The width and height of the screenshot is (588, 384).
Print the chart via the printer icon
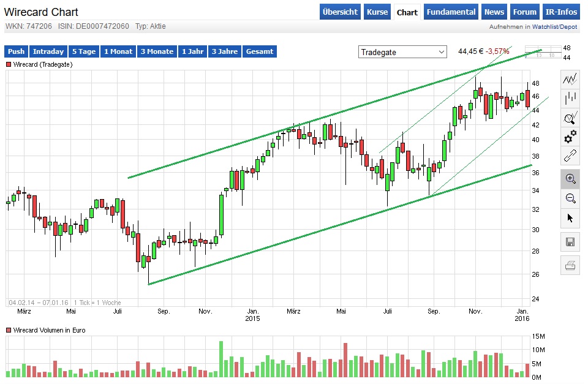pyautogui.click(x=569, y=265)
